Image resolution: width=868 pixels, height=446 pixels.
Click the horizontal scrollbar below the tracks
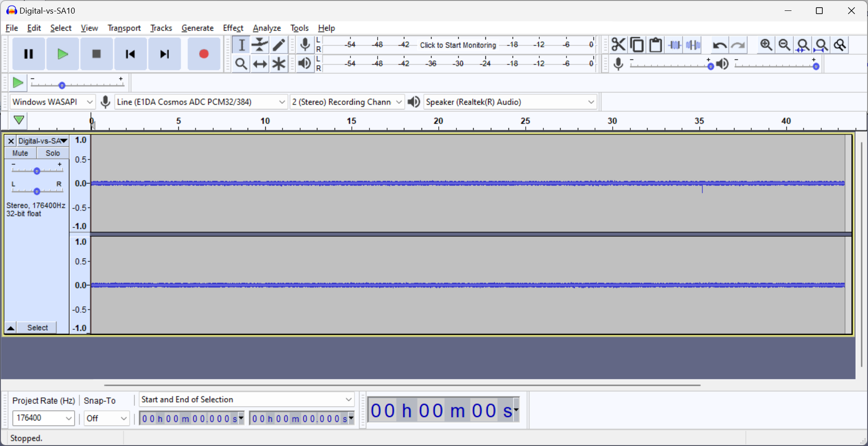pyautogui.click(x=402, y=385)
